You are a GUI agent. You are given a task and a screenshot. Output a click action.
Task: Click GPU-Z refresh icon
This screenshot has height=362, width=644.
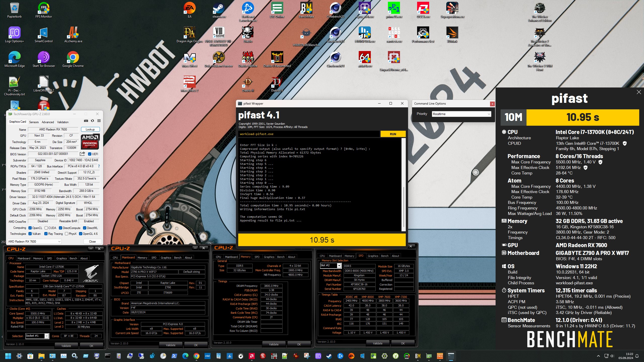[92, 121]
